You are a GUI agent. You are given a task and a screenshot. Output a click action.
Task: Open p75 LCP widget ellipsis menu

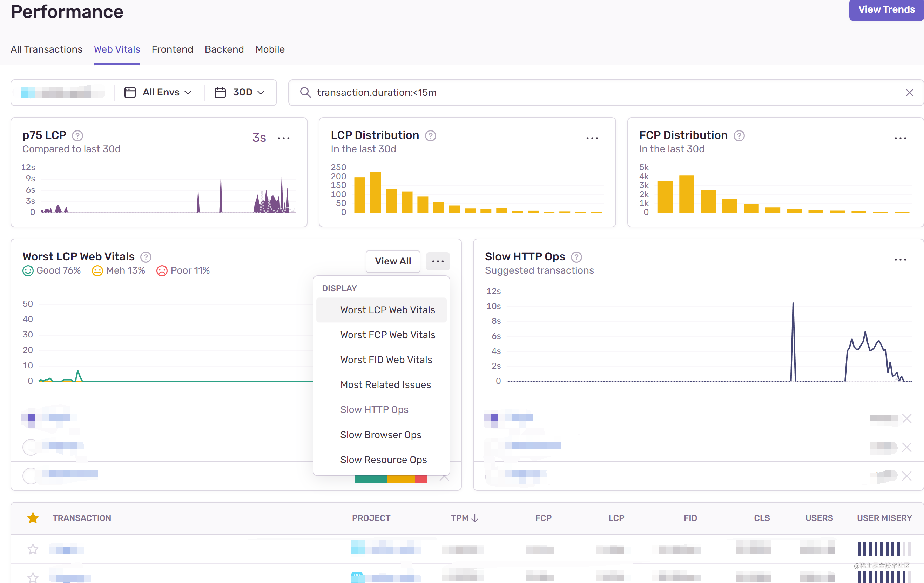coord(284,138)
